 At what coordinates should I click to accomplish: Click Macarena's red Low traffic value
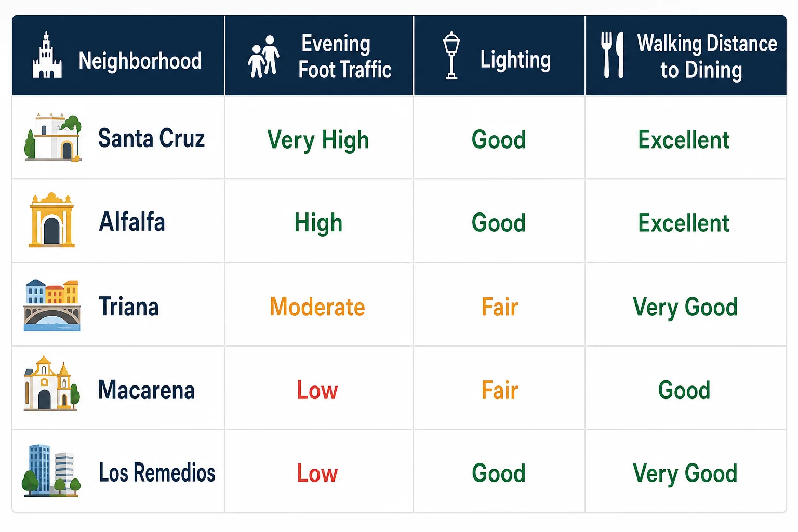[317, 390]
